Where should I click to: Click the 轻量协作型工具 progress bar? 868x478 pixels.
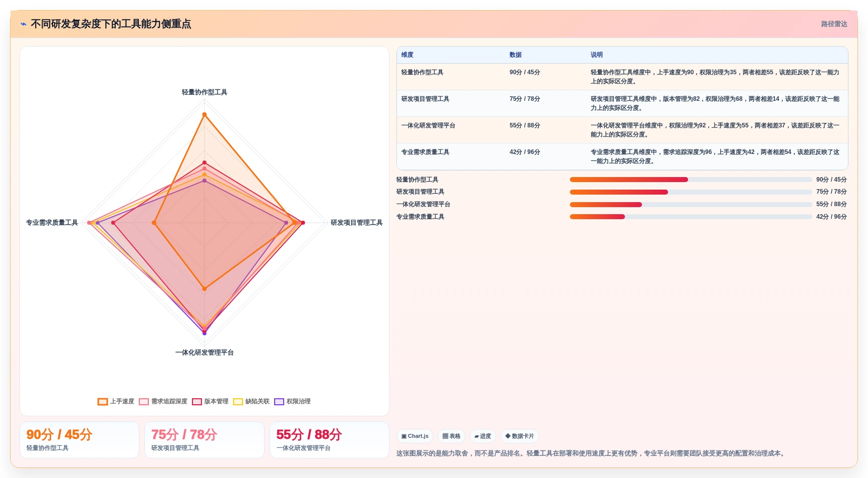coord(691,180)
